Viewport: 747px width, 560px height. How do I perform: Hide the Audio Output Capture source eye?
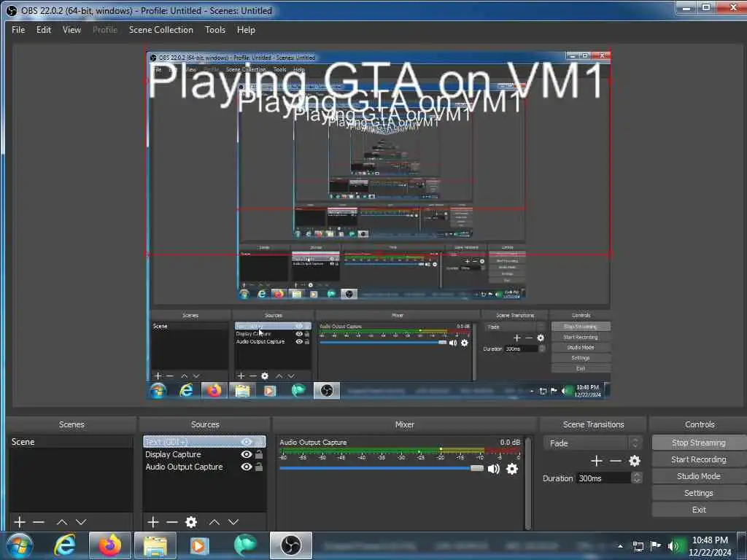pos(247,467)
